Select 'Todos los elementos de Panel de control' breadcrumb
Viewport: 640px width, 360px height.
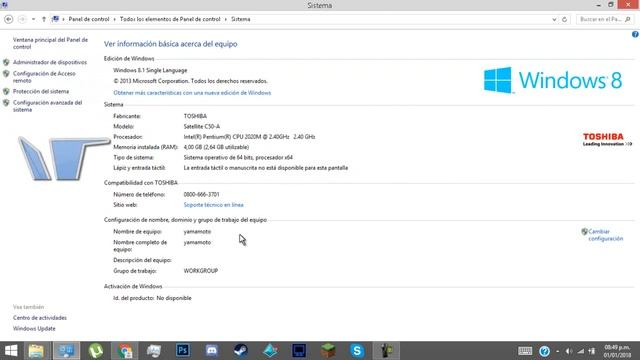tap(170, 19)
